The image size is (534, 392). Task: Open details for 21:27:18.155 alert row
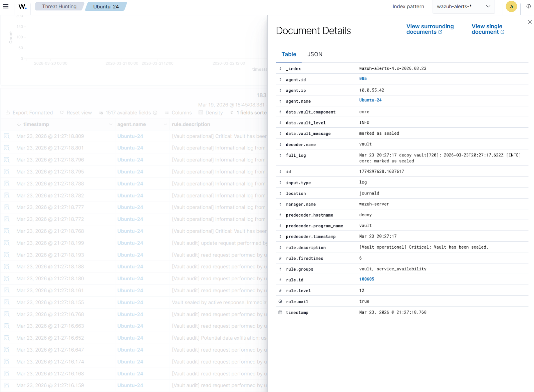point(7,302)
